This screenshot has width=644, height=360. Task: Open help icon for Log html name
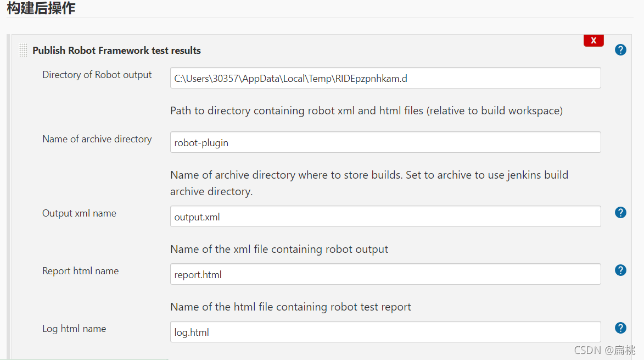click(x=620, y=328)
